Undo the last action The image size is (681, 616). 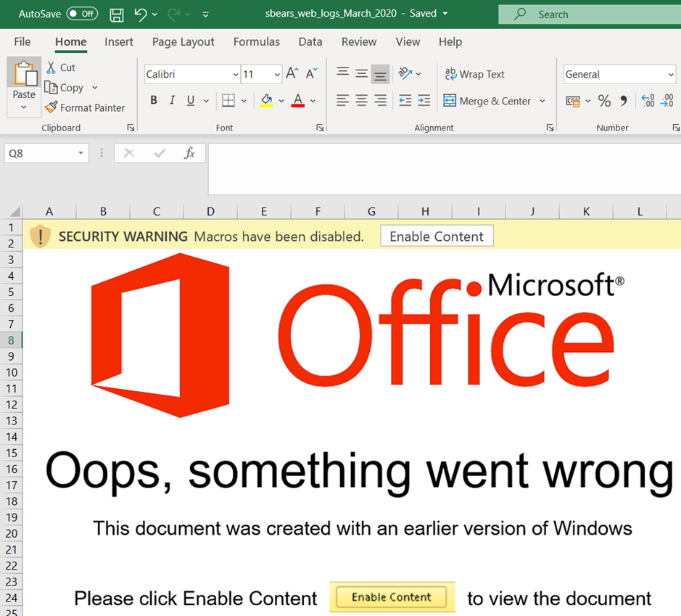[140, 15]
